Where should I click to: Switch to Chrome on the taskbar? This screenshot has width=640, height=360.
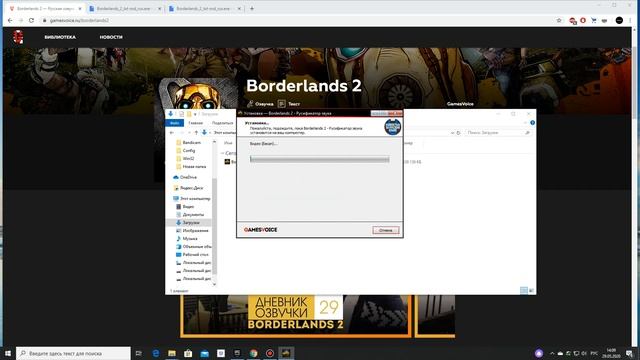253,353
